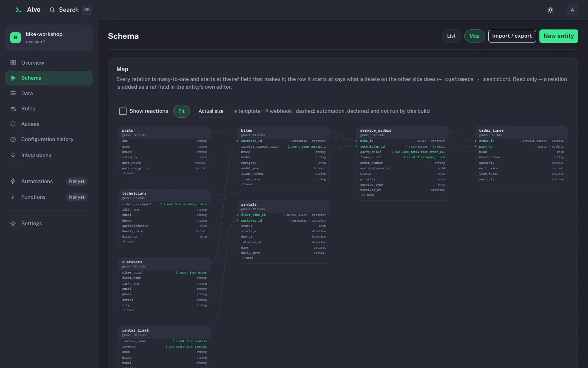Open the bike-workshop workspace switcher
The width and height of the screenshot is (588, 368).
tap(49, 38)
